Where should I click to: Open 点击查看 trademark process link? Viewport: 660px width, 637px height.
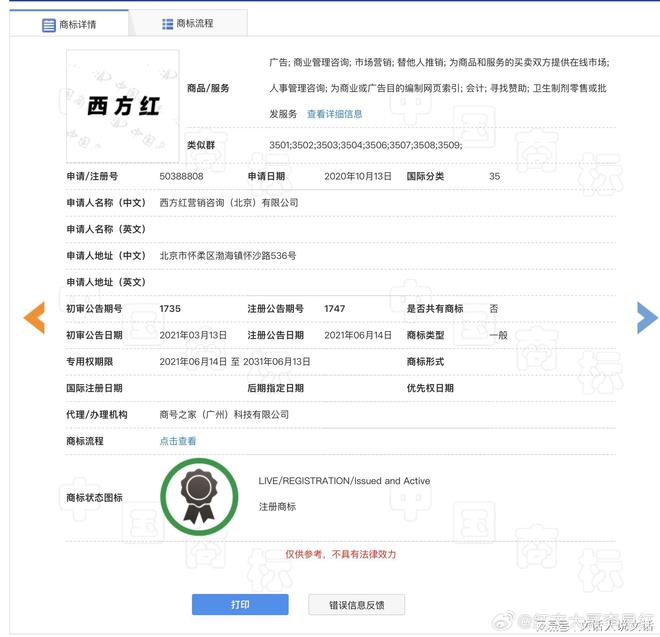[178, 441]
